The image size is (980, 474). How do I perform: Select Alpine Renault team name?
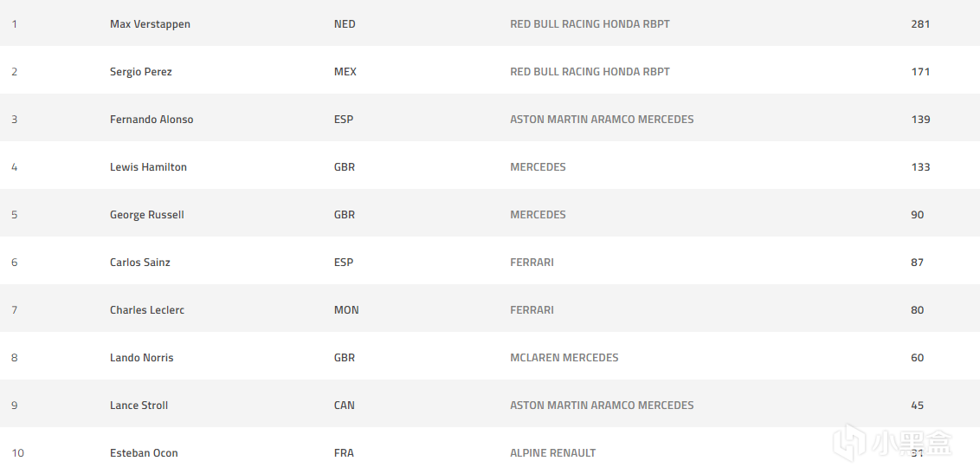[552, 453]
